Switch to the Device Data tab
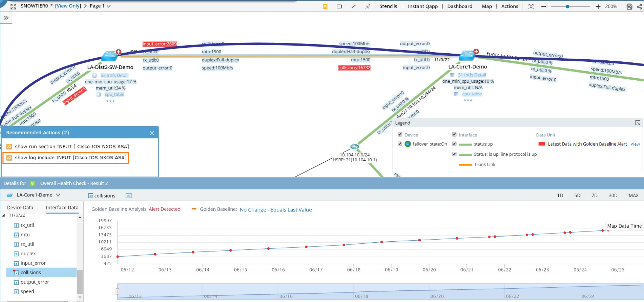Image resolution: width=644 pixels, height=302 pixels. 20,208
